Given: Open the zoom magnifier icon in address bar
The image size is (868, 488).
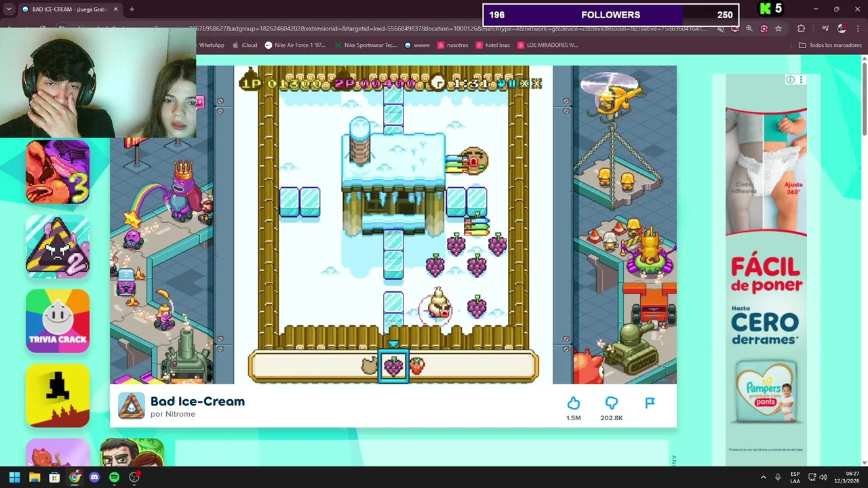Looking at the screenshot, I should coord(749,28).
